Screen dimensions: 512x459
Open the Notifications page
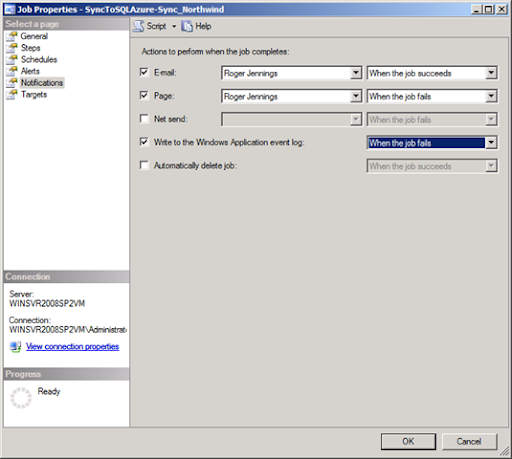[x=42, y=83]
